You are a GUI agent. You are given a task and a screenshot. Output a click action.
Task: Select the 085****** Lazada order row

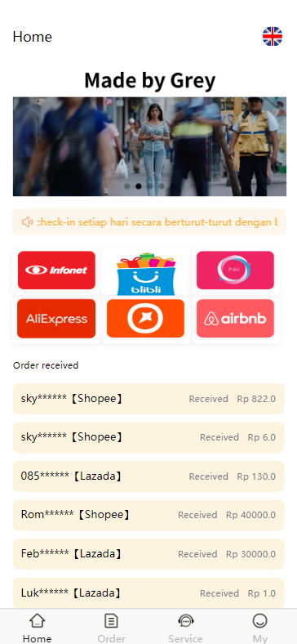pyautogui.click(x=148, y=476)
